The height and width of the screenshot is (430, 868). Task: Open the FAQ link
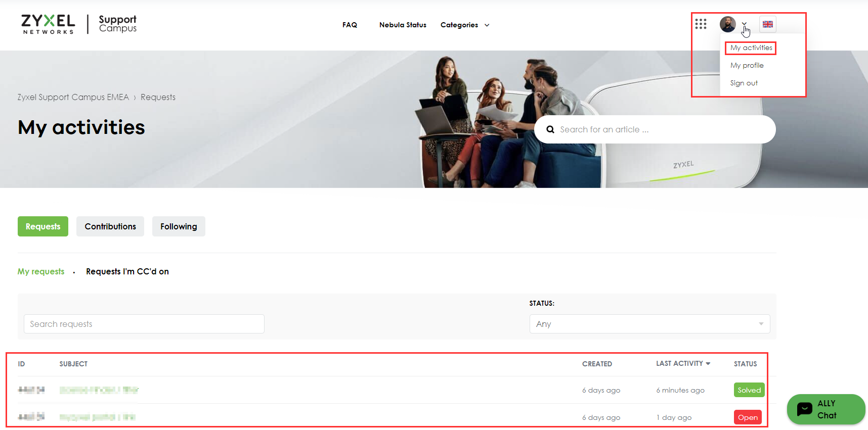[350, 25]
